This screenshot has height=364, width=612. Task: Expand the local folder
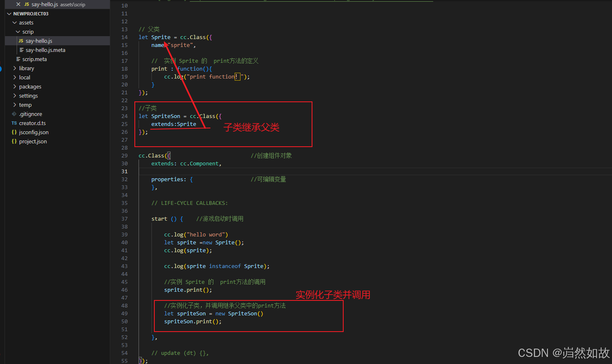(15, 78)
